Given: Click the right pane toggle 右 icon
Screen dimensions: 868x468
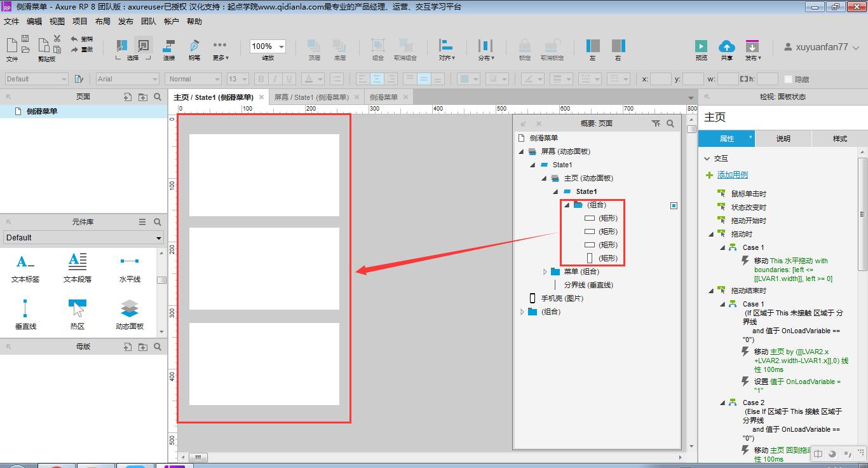Looking at the screenshot, I should pyautogui.click(x=618, y=45).
